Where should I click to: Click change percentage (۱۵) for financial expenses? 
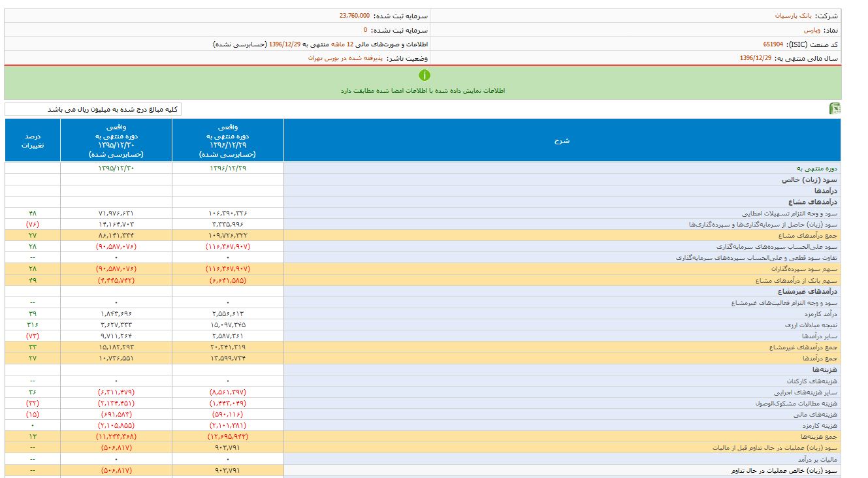[33, 415]
